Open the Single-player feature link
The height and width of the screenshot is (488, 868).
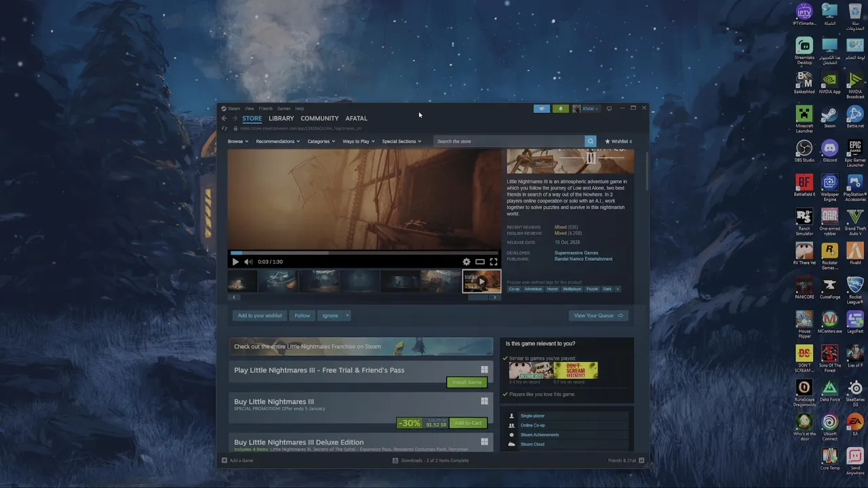[x=532, y=416]
